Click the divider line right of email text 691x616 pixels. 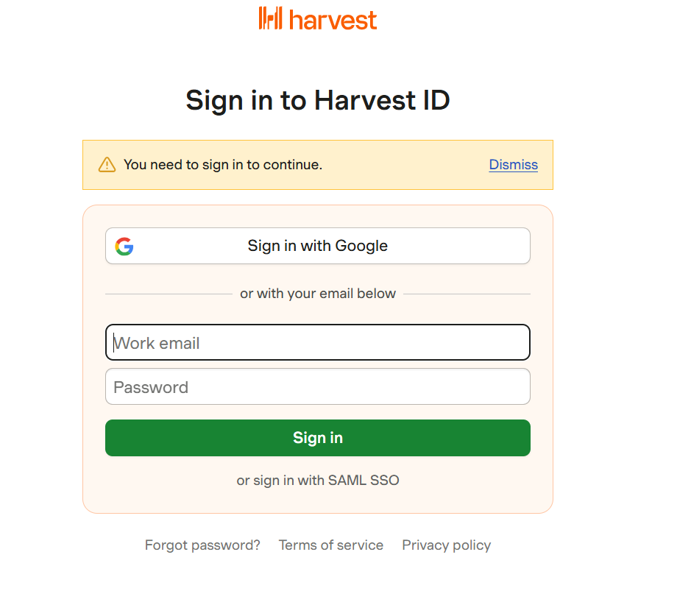click(467, 294)
